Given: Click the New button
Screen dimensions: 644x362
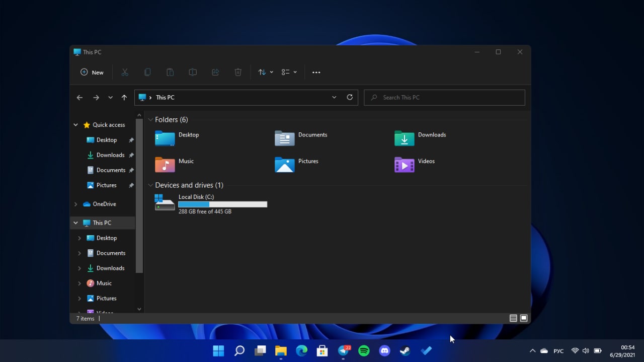Looking at the screenshot, I should click(x=92, y=73).
